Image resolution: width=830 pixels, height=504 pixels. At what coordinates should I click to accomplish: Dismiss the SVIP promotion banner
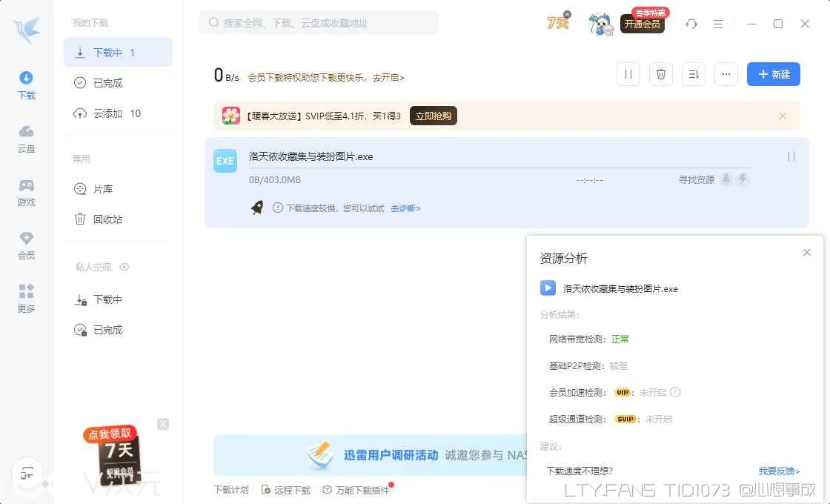pyautogui.click(x=783, y=116)
